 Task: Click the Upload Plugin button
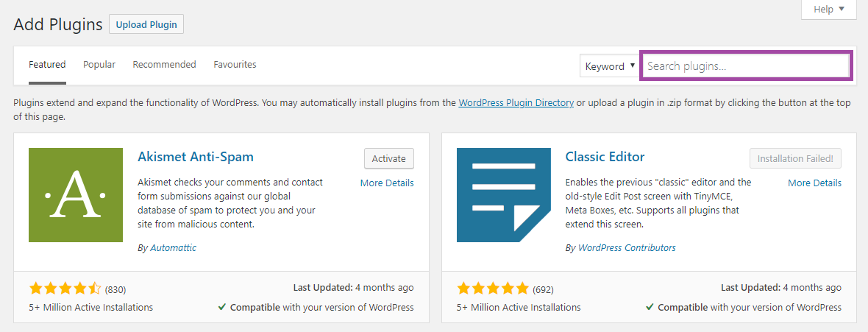click(146, 24)
